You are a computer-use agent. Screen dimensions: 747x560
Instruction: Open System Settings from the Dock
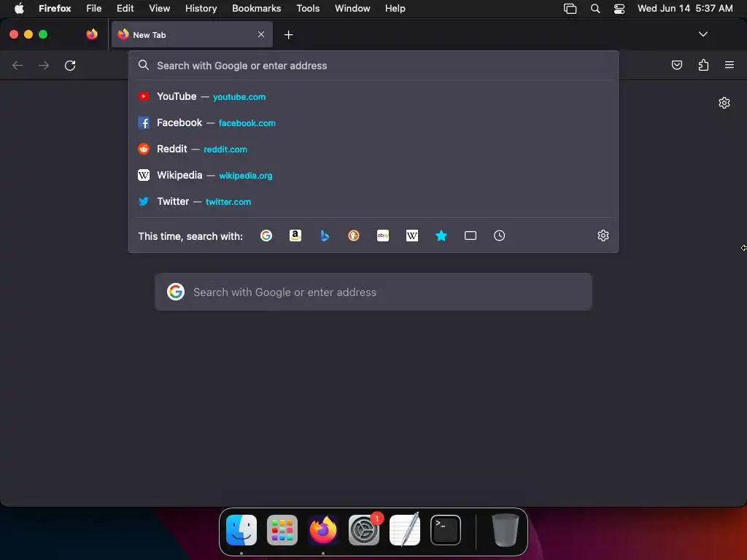click(x=364, y=530)
